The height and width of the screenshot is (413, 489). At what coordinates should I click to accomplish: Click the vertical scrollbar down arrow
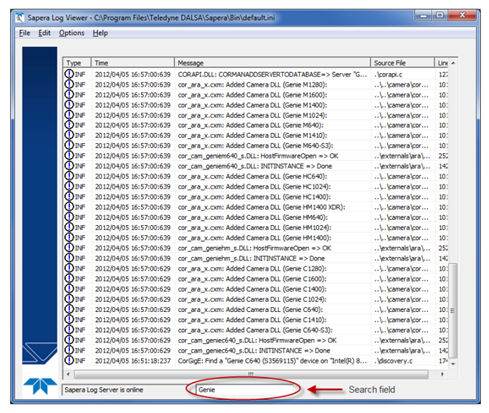click(x=453, y=364)
